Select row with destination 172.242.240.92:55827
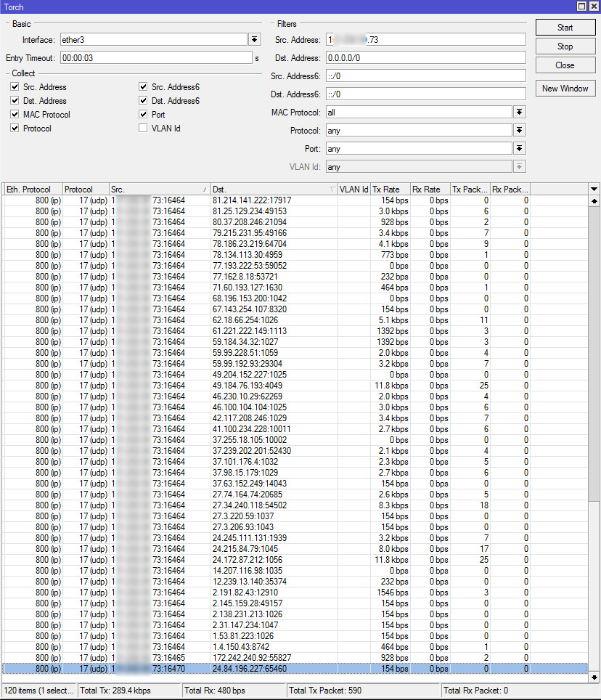Viewport: 601px width, 700px height. point(295,658)
